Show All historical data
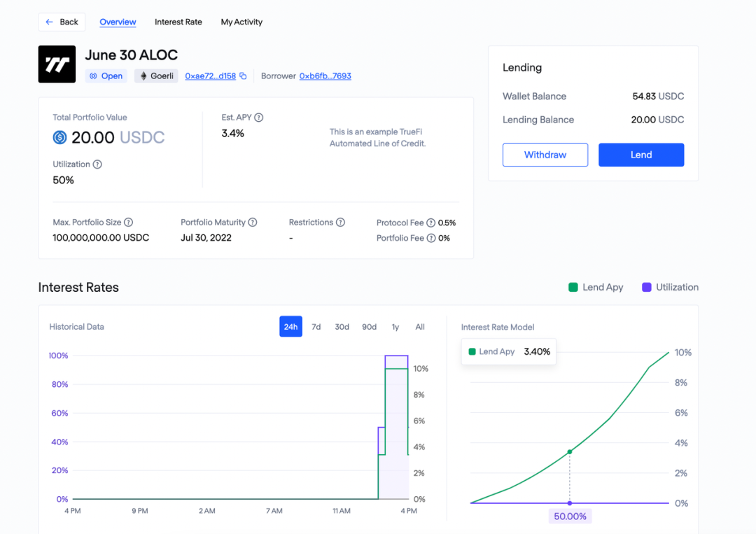This screenshot has height=534, width=756. (420, 327)
